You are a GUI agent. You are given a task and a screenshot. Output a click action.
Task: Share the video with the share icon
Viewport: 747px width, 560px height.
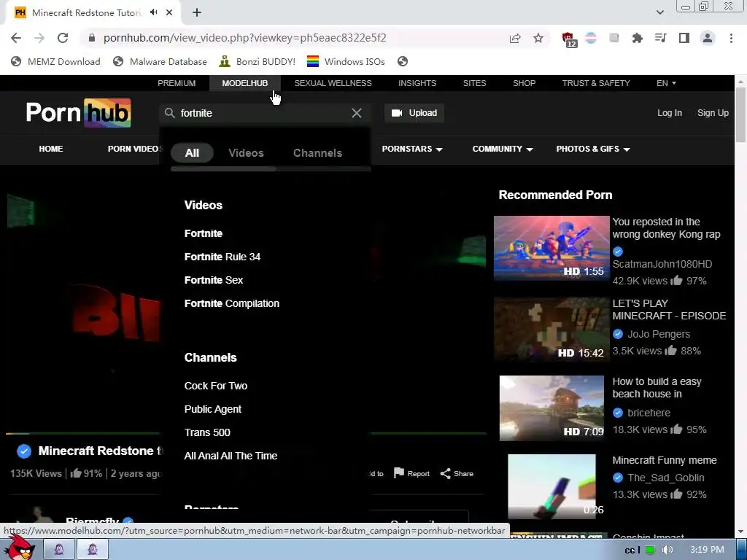pyautogui.click(x=457, y=473)
